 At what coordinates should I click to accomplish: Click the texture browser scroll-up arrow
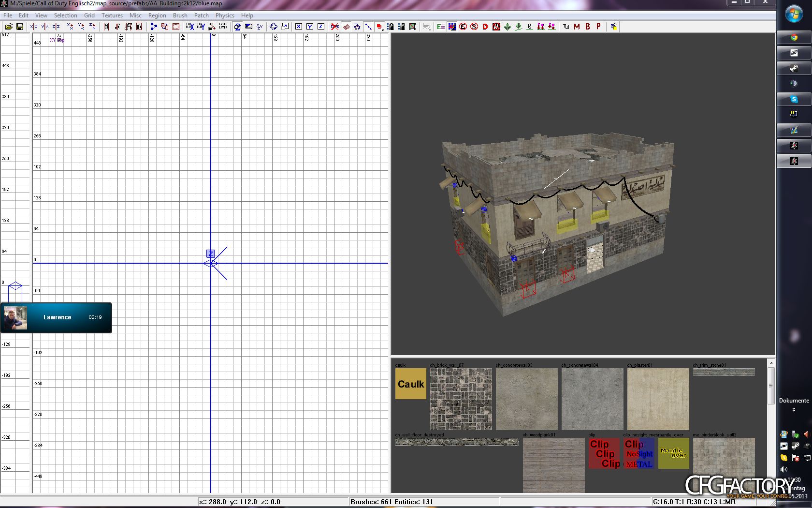(x=771, y=362)
